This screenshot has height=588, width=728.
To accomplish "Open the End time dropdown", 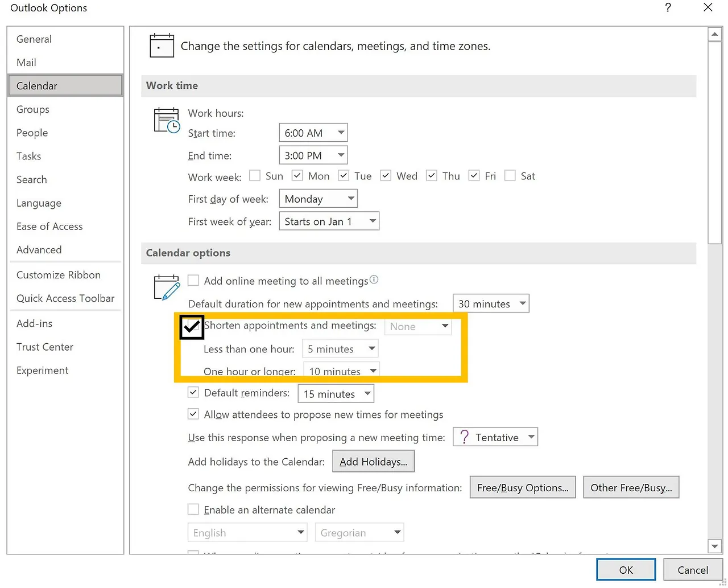I will coord(313,155).
